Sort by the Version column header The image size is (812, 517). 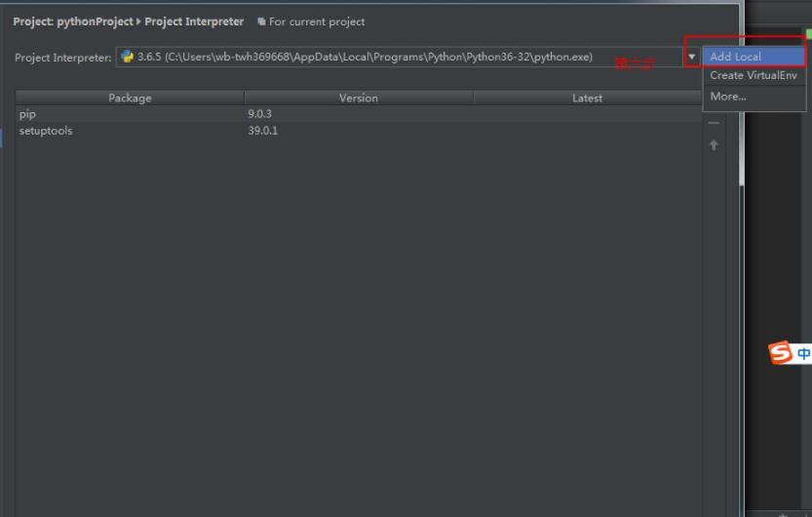click(359, 98)
